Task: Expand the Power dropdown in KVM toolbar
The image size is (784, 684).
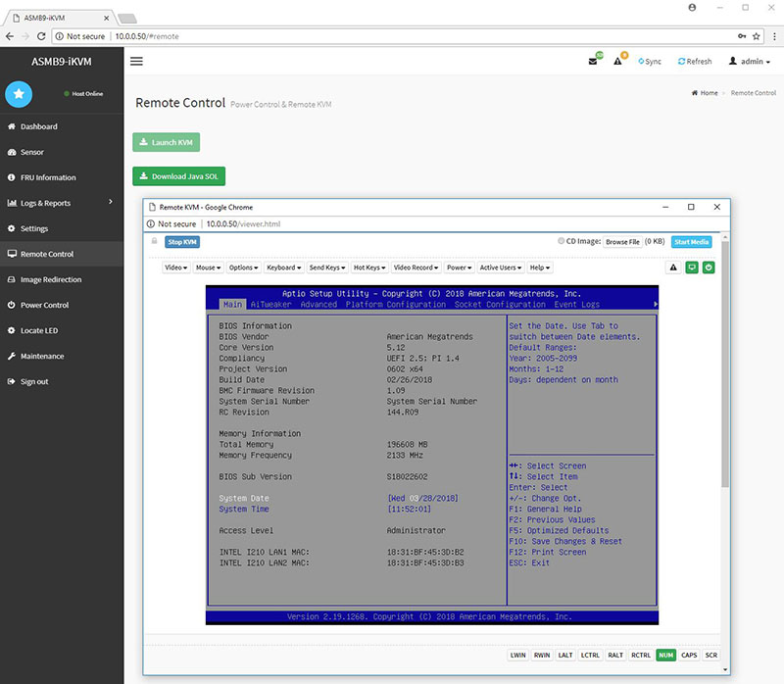Action: point(458,268)
